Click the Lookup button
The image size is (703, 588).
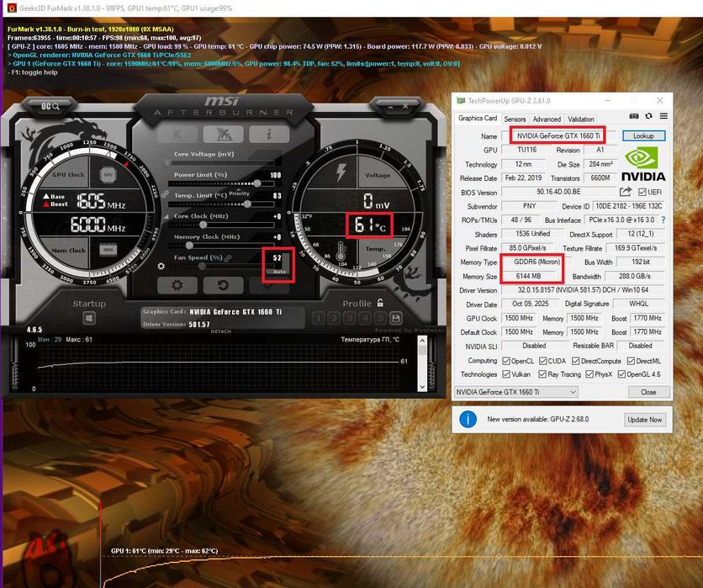[x=643, y=135]
